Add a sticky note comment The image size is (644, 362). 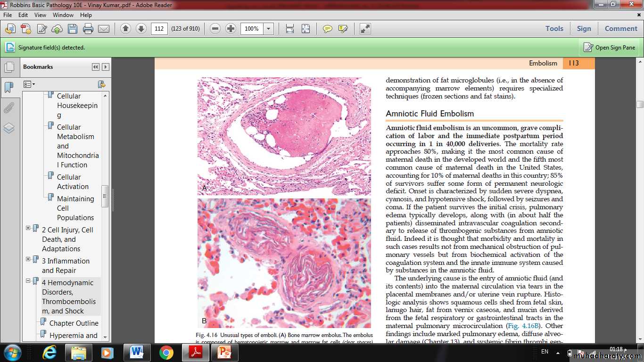pos(327,29)
